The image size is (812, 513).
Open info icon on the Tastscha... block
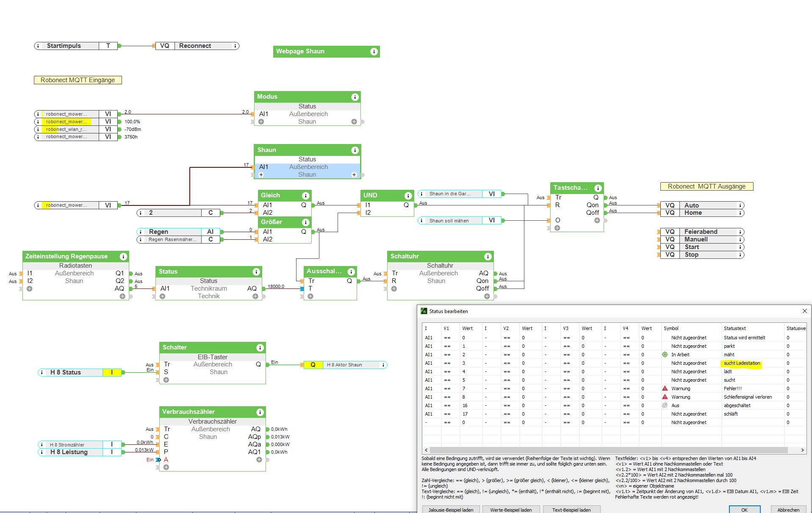(598, 188)
